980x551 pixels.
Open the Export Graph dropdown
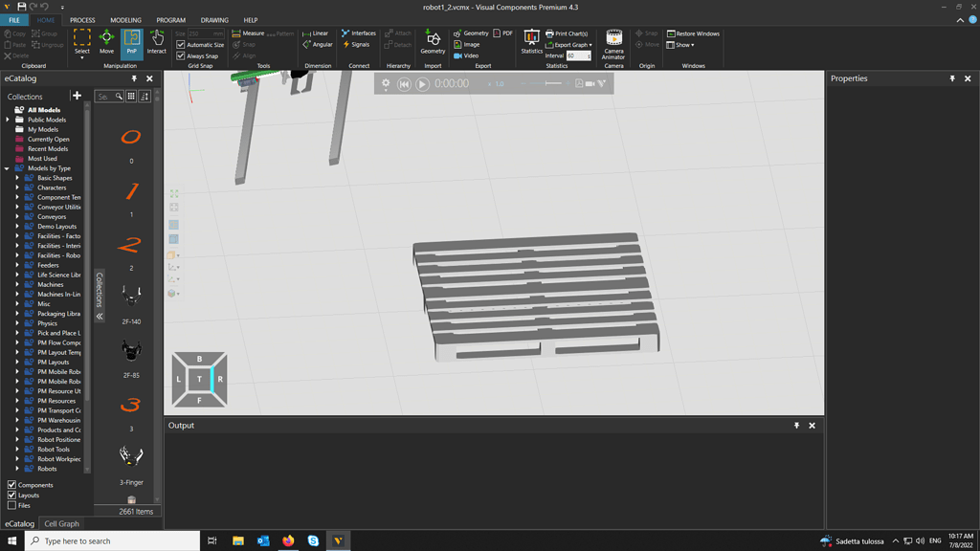[x=591, y=44]
